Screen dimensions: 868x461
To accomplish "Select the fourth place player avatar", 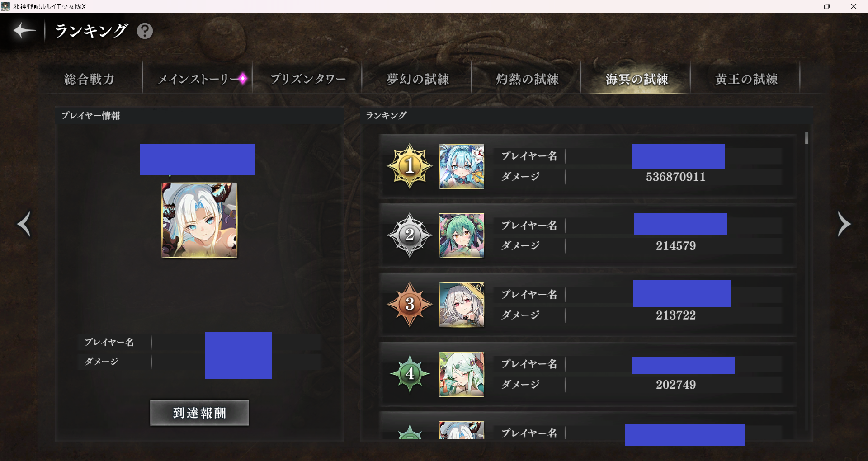I will (462, 374).
